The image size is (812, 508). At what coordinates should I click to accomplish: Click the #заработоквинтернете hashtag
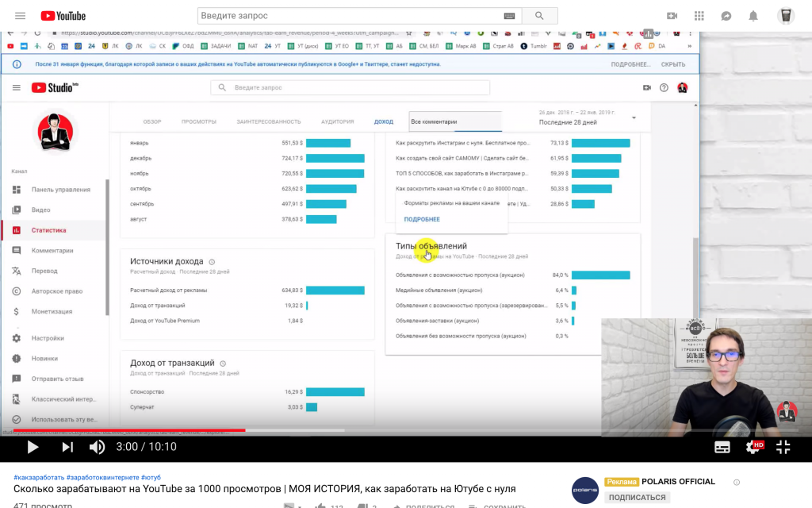coord(102,477)
